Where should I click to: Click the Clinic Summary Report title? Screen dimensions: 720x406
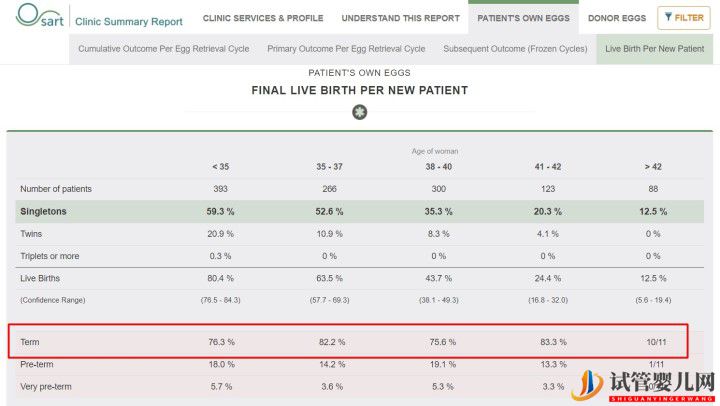pos(129,20)
